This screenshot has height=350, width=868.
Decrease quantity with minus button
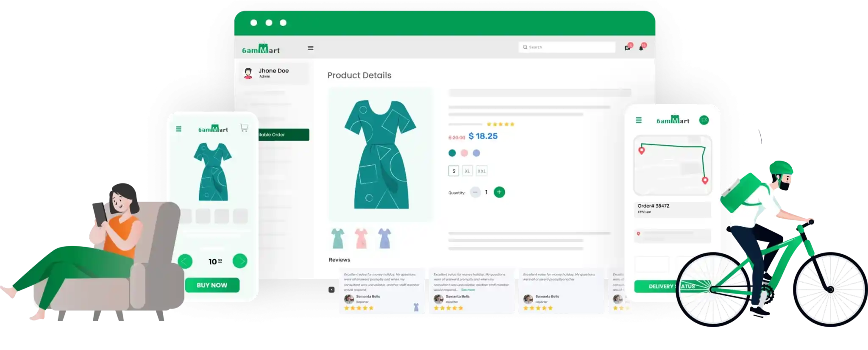(475, 192)
